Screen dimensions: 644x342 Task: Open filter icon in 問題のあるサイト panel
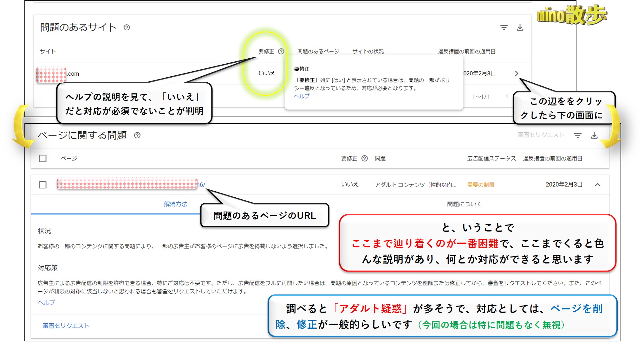(x=504, y=28)
